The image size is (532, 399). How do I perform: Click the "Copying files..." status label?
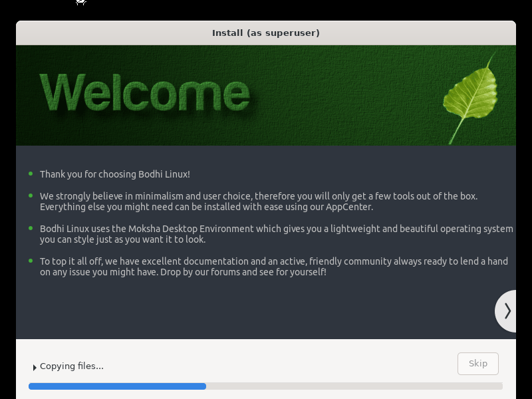[72, 366]
